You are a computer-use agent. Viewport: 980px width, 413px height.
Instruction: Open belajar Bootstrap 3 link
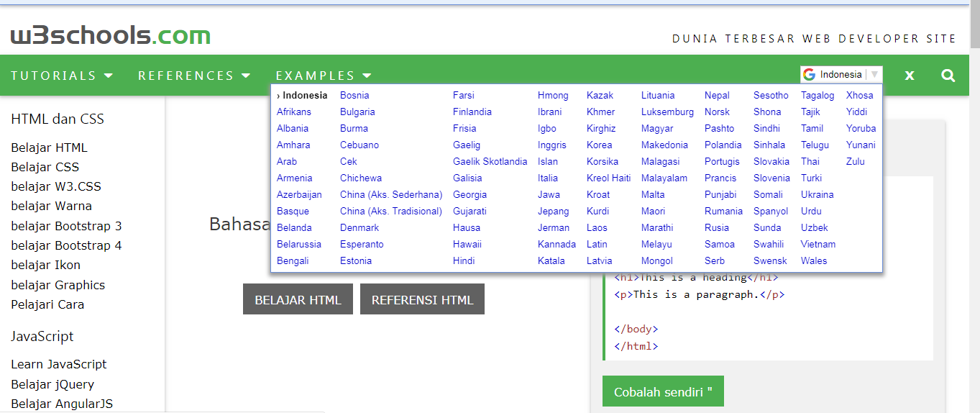click(x=66, y=226)
